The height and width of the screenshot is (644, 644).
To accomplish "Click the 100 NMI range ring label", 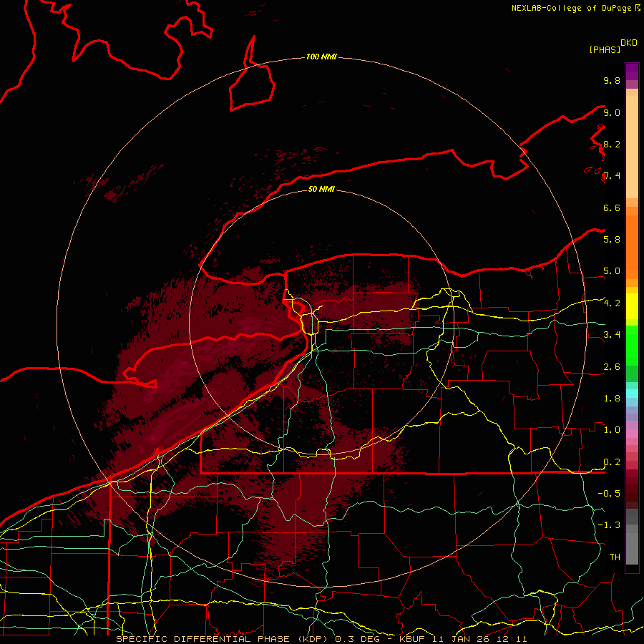I will point(321,57).
